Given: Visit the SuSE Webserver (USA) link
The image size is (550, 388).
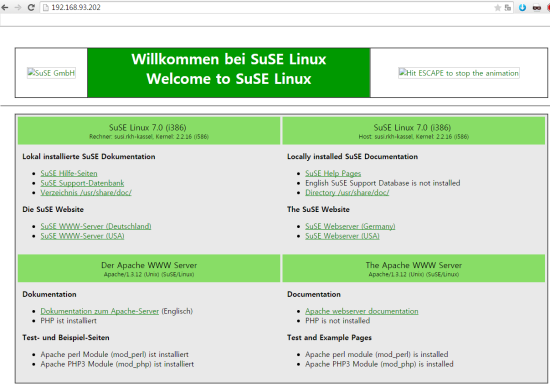Looking at the screenshot, I should pyautogui.click(x=342, y=236).
